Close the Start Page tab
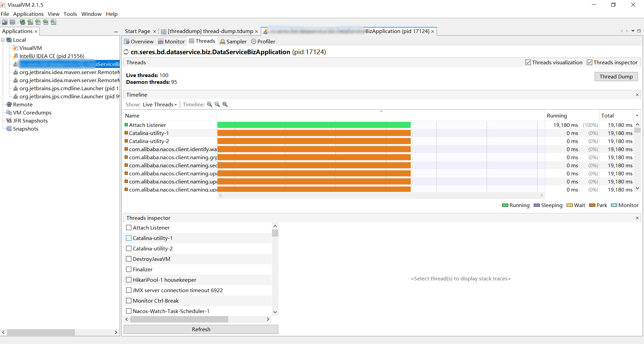Viewport: 644px width, 344px height. (155, 31)
